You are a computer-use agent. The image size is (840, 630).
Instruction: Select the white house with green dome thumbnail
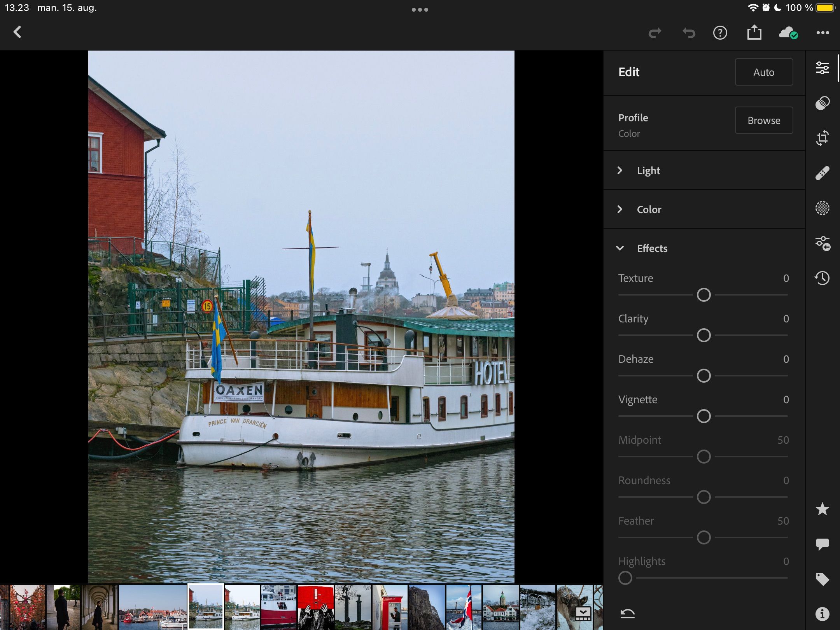coord(500,607)
